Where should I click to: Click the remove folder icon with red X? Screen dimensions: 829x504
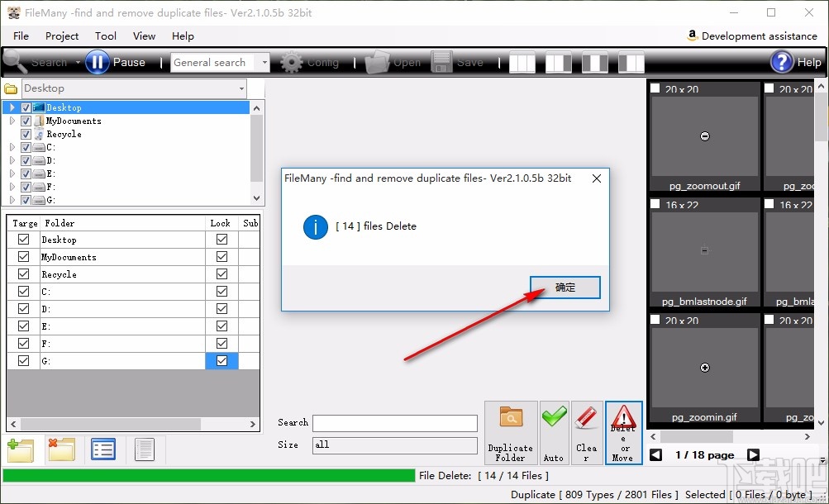point(61,449)
